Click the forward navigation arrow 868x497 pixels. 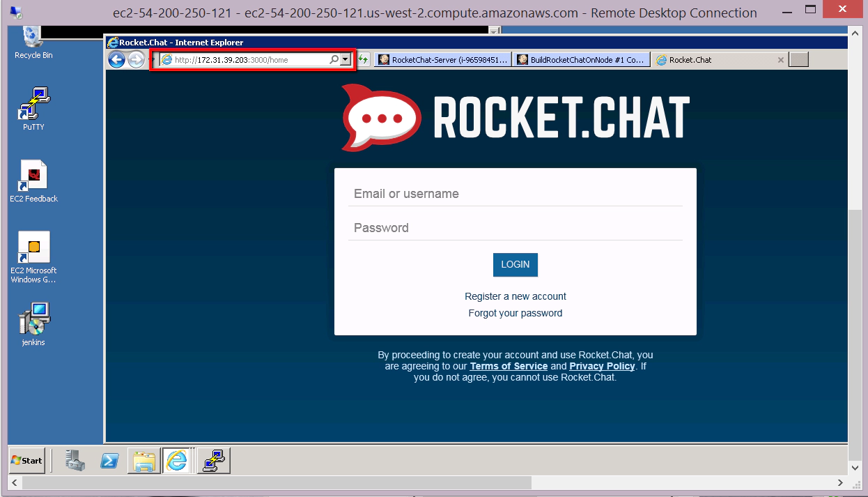pos(137,59)
